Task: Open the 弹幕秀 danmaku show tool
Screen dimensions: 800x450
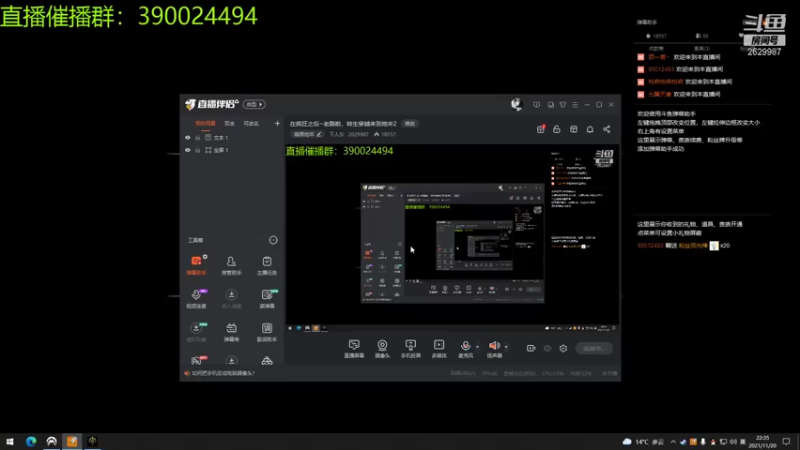Action: [x=231, y=332]
